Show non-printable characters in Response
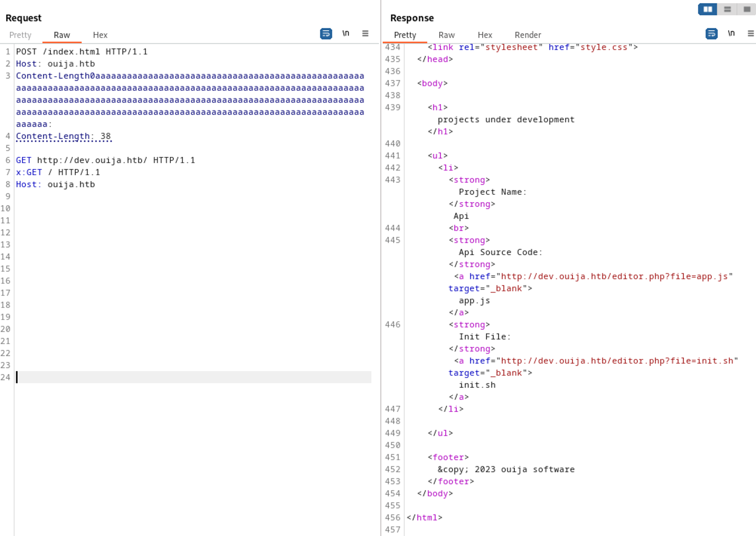756x536 pixels. click(731, 34)
